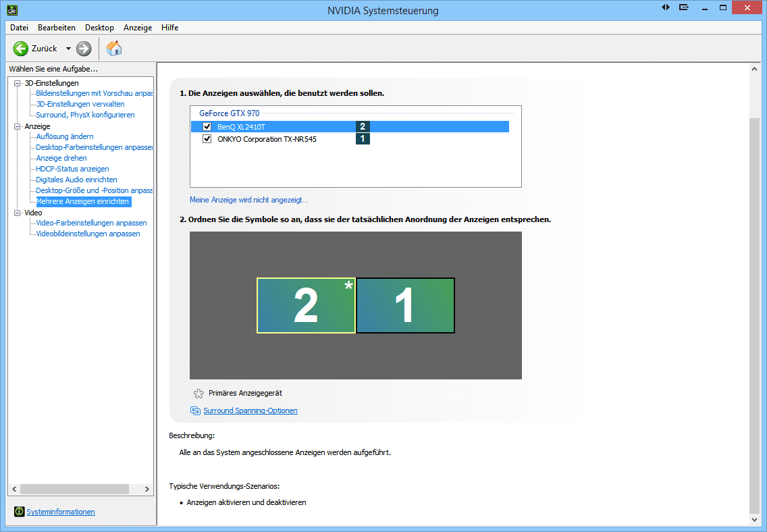Open the Datei menu
This screenshot has width=767, height=532.
[x=19, y=28]
